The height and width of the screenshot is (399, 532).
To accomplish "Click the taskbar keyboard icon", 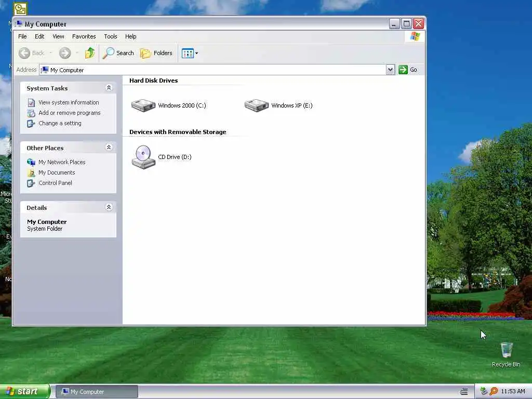I will pos(464,392).
